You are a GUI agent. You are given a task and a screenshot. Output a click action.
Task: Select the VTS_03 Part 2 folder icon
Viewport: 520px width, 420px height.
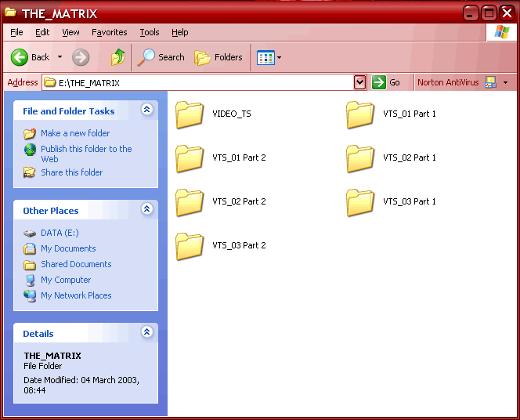click(190, 246)
